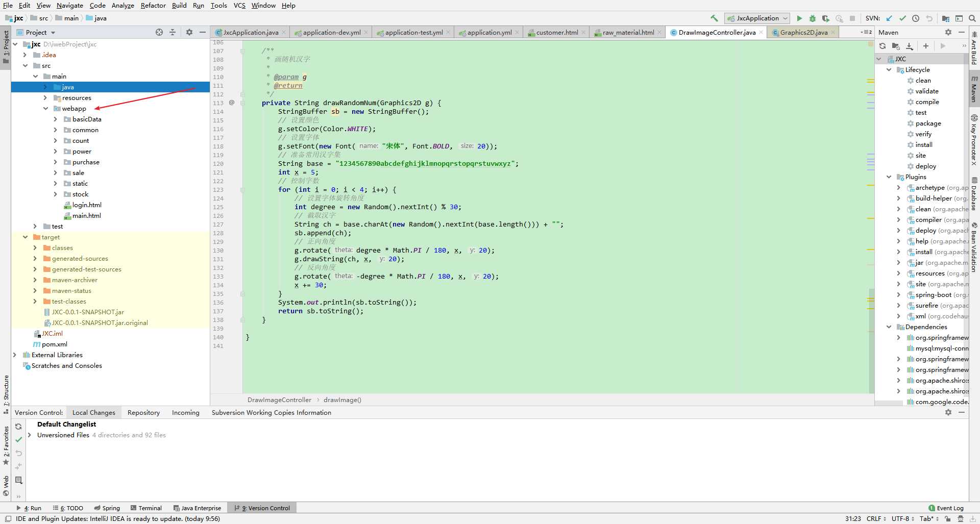Collapse Maven Lifecycle node
Screen dimensions: 980x524
[x=889, y=70]
